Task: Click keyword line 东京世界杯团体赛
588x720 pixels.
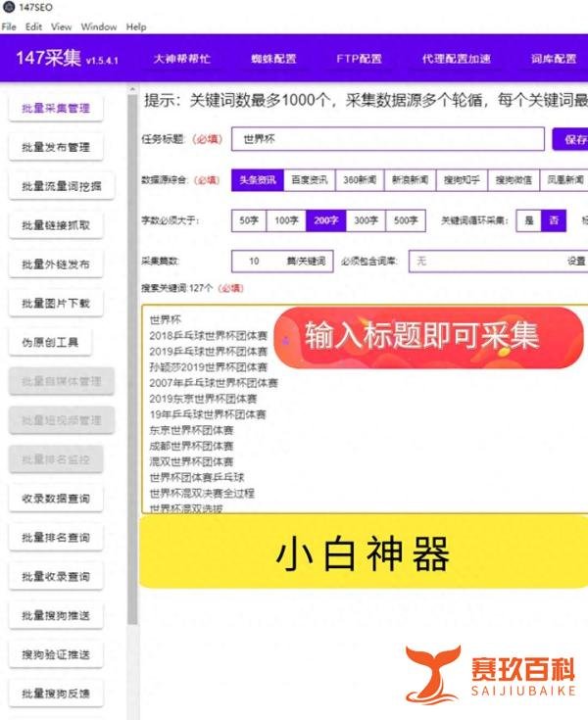Action: [x=191, y=430]
